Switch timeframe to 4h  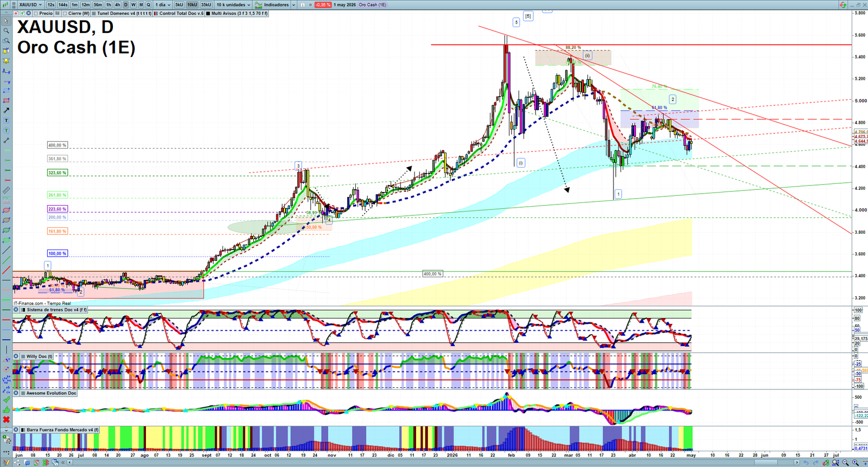[x=117, y=5]
